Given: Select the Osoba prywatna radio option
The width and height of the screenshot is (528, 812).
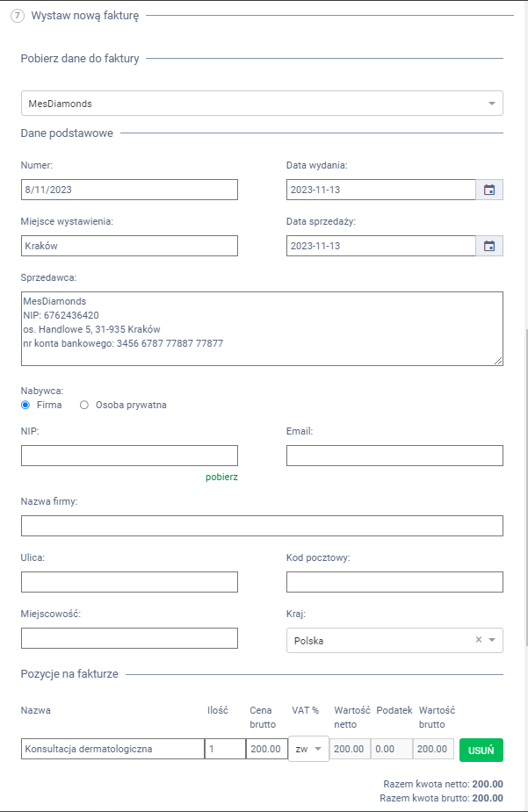Looking at the screenshot, I should tap(84, 405).
